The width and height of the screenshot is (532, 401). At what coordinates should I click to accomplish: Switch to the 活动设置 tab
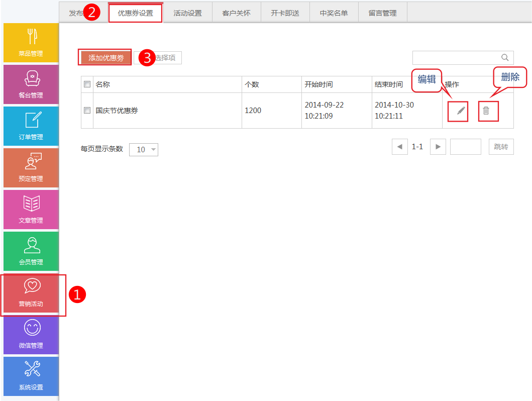pyautogui.click(x=187, y=13)
